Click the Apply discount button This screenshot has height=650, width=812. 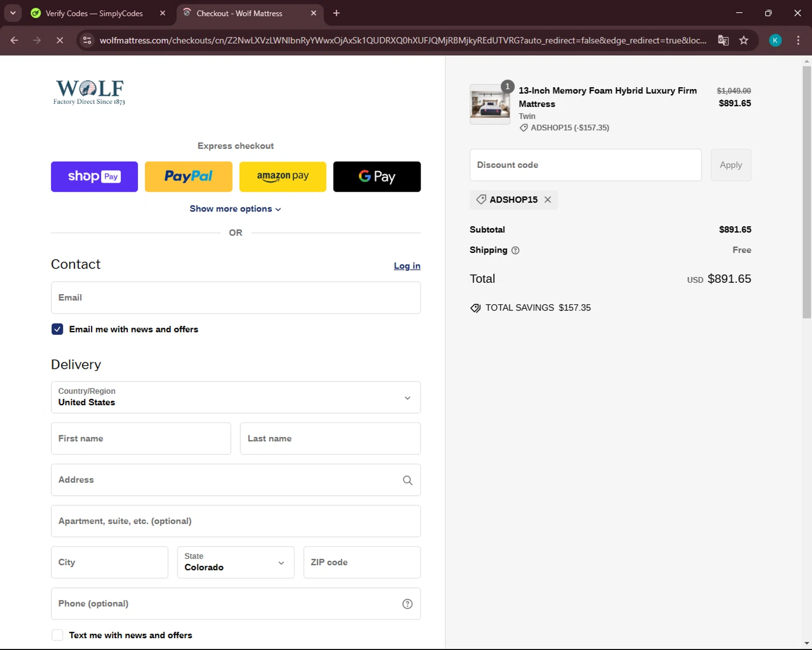click(731, 165)
